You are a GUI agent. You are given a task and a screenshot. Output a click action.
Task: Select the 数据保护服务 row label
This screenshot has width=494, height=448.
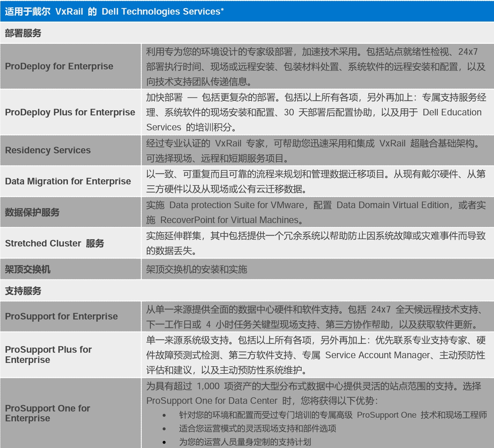[32, 212]
